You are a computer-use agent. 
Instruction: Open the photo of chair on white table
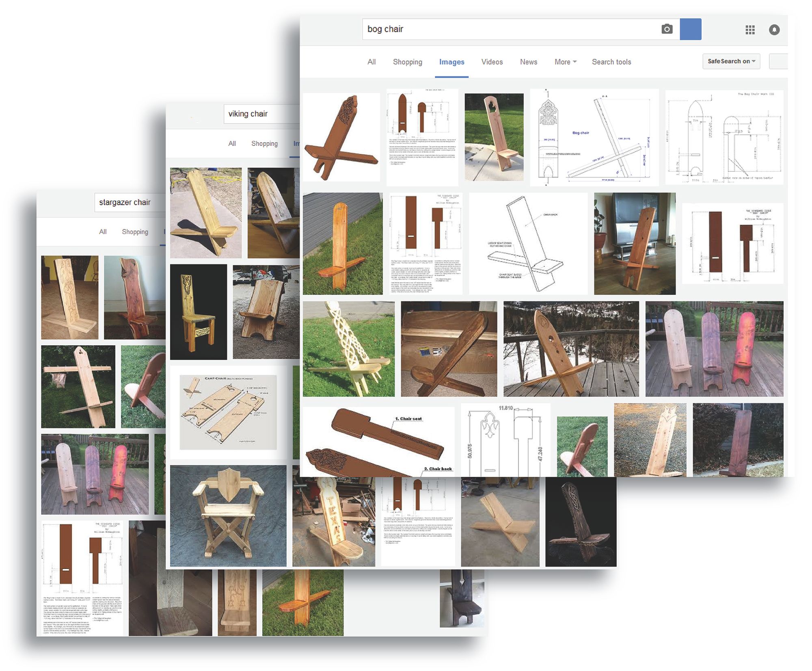pos(494,137)
